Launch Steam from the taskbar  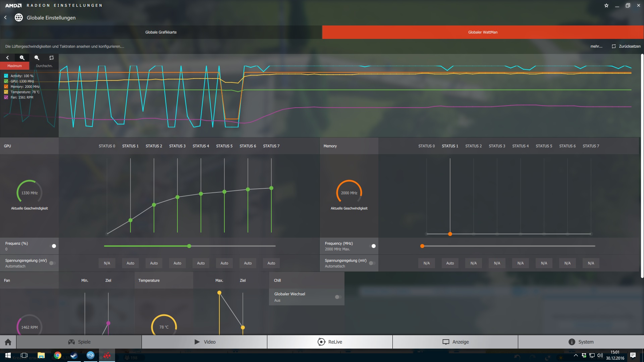(74, 355)
